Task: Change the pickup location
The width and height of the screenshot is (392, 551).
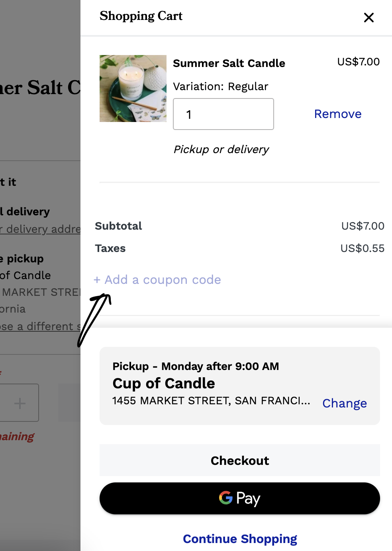Action: [x=345, y=403]
